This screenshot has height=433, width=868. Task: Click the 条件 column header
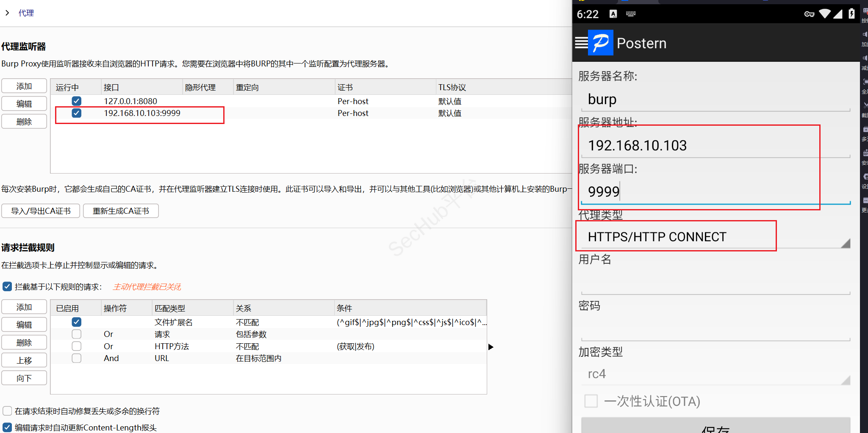[x=410, y=308]
